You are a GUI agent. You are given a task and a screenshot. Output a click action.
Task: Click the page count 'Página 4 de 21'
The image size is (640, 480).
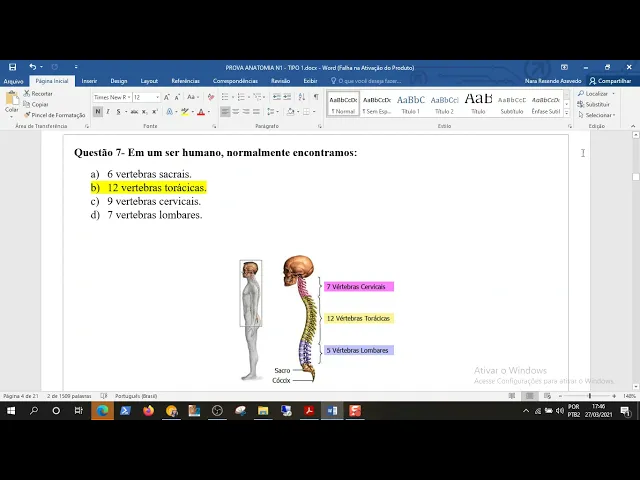click(x=21, y=396)
